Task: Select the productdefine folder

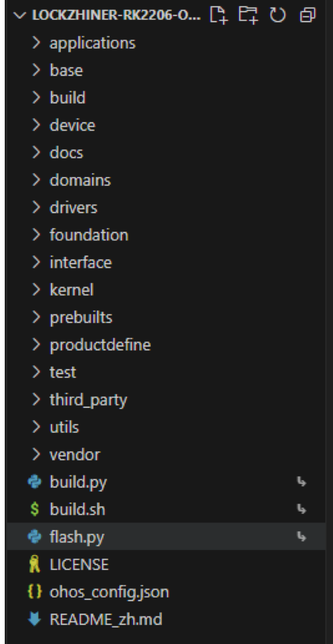Action: click(x=100, y=345)
